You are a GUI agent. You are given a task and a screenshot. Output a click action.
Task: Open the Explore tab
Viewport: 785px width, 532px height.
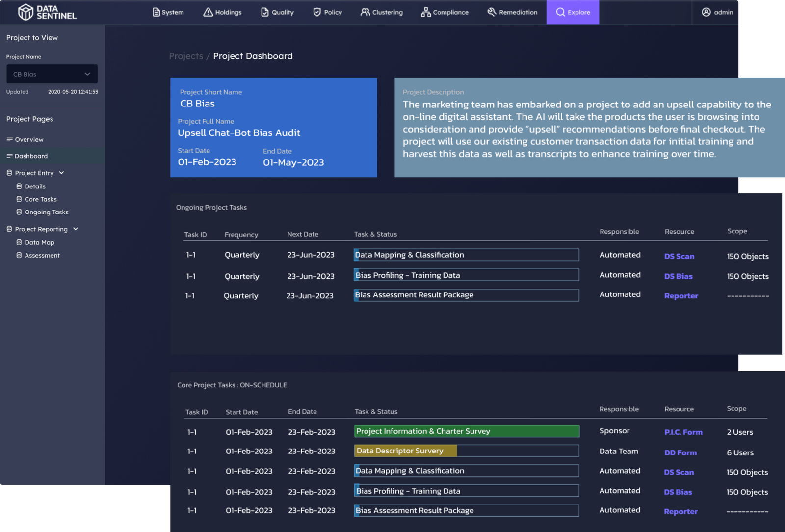tap(572, 12)
